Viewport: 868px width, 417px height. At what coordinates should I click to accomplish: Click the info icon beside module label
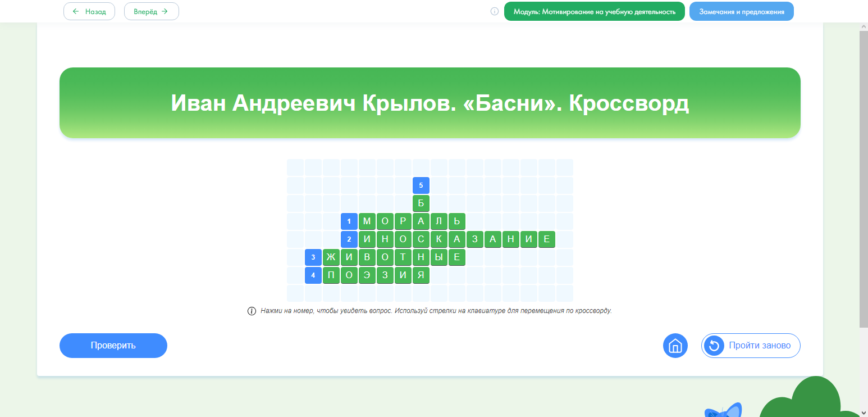(495, 11)
